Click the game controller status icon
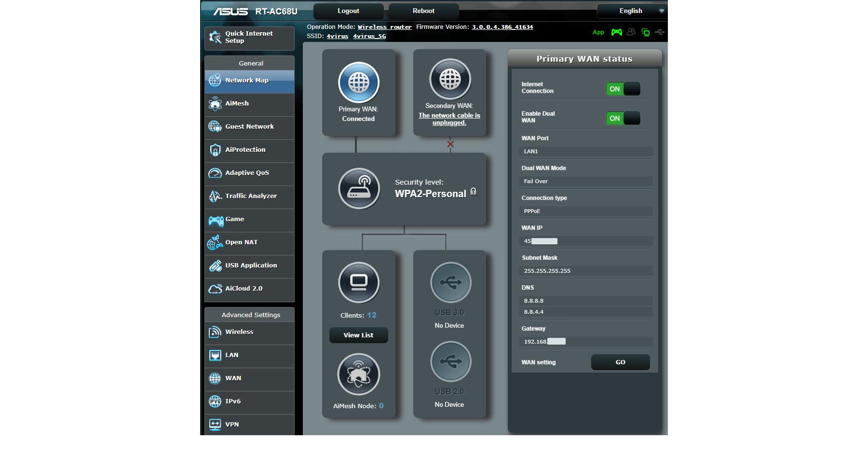 coord(616,32)
